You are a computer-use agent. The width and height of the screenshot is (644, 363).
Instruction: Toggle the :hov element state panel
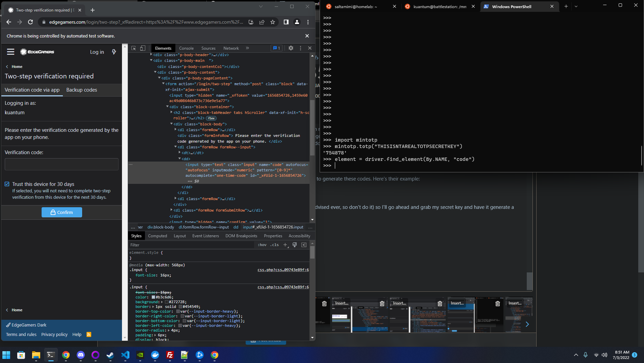pyautogui.click(x=262, y=245)
